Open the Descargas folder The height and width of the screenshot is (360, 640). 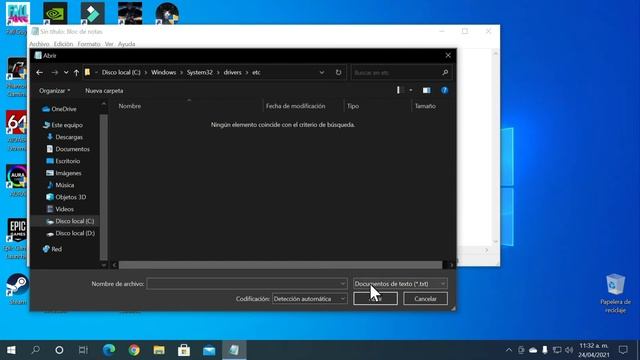[64, 137]
